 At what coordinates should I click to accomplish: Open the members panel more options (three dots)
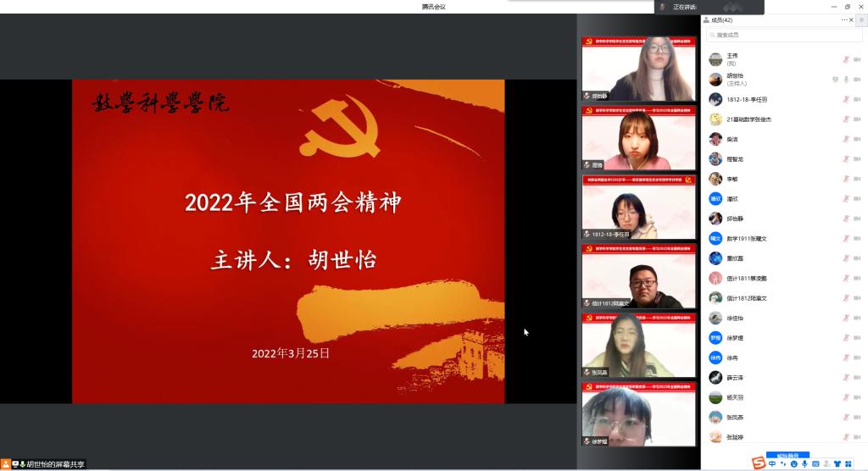point(843,20)
